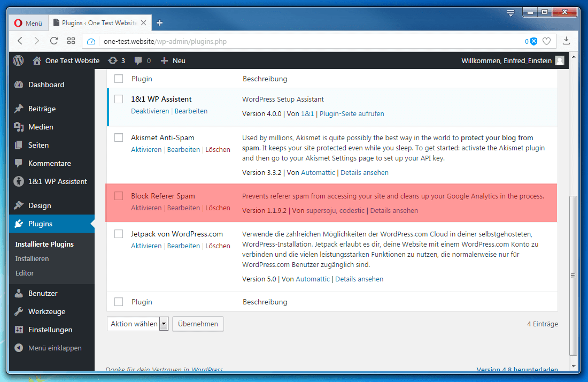
Task: Open the downloads arrow icon
Action: [566, 41]
